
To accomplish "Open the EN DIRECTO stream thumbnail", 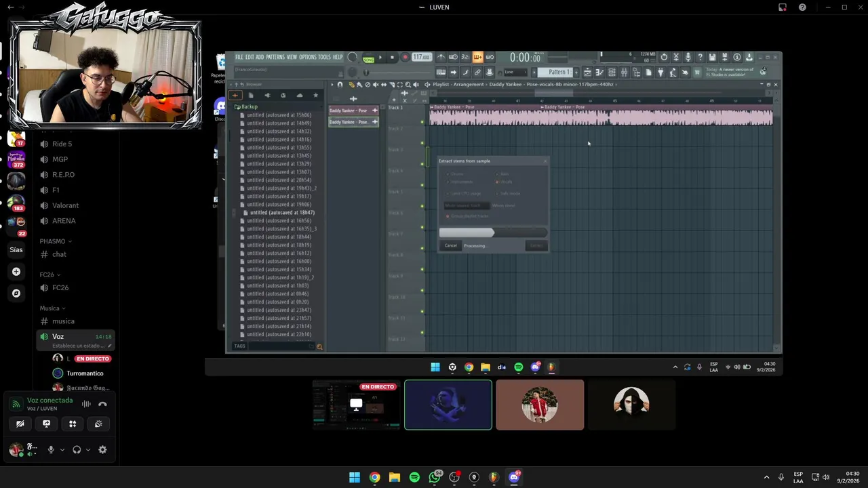I will coord(357,405).
